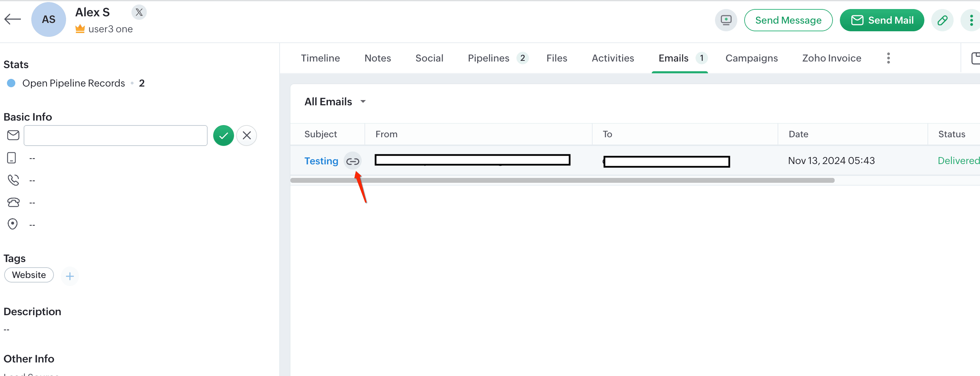The height and width of the screenshot is (376, 980).
Task: Click the Send Message button
Action: tap(788, 20)
